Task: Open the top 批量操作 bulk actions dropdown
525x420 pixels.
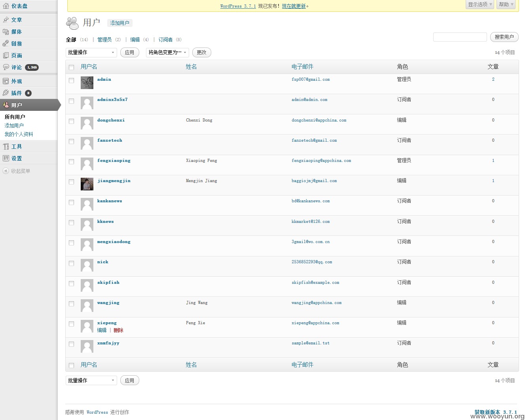Action: 91,52
